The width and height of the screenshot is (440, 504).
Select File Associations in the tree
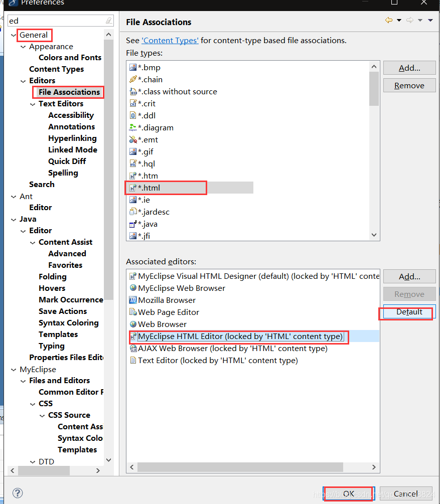(69, 92)
